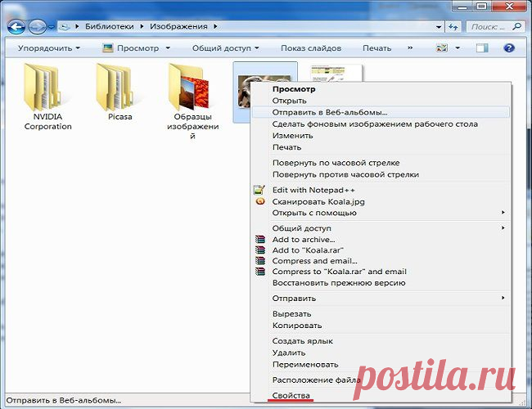The image size is (532, 409).
Task: Choose Копировать in the context menu
Action: (x=381, y=326)
